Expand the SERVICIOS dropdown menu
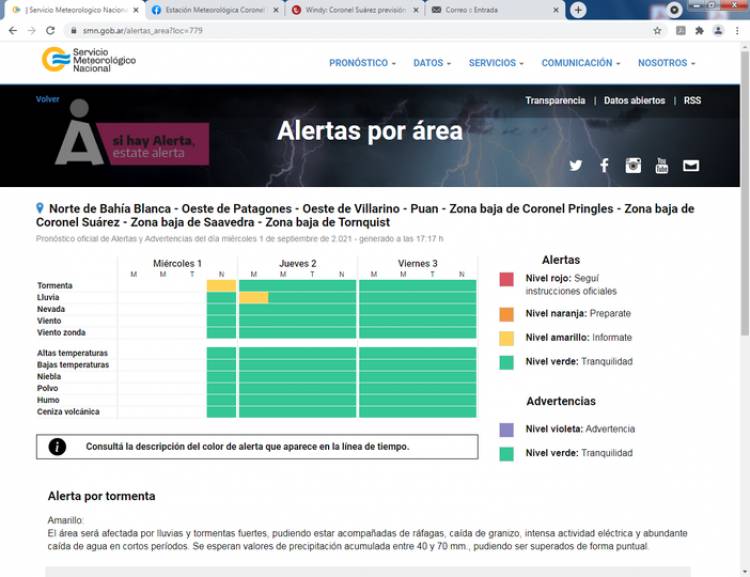Image resolution: width=750 pixels, height=577 pixels. coord(496,63)
